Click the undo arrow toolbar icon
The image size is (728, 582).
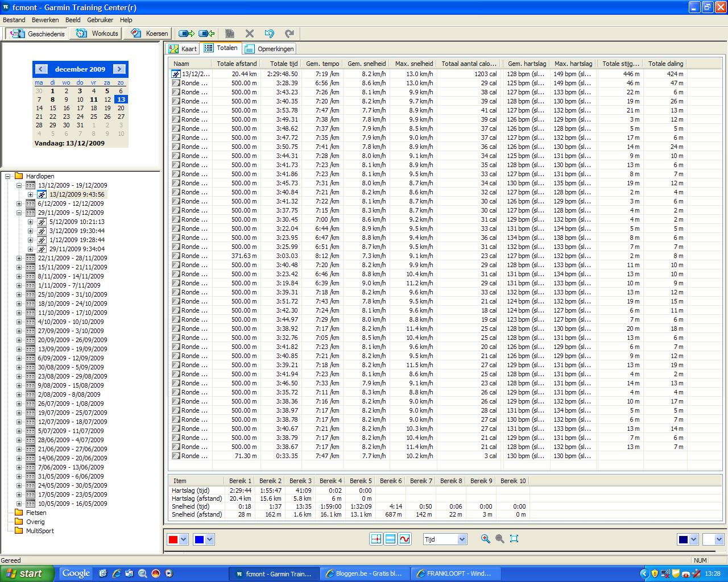click(270, 34)
